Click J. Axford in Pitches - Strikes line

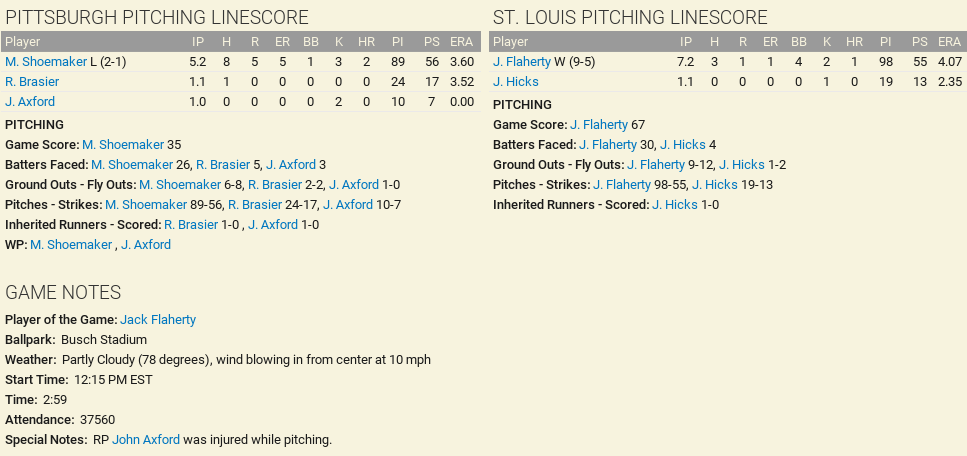point(347,205)
